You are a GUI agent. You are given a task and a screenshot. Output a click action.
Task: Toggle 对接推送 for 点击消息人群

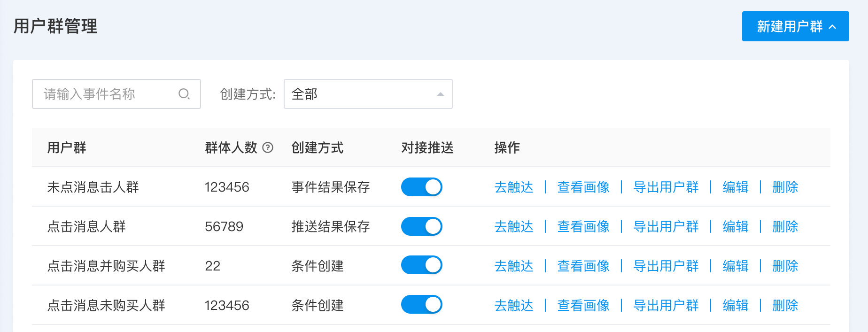(x=422, y=226)
